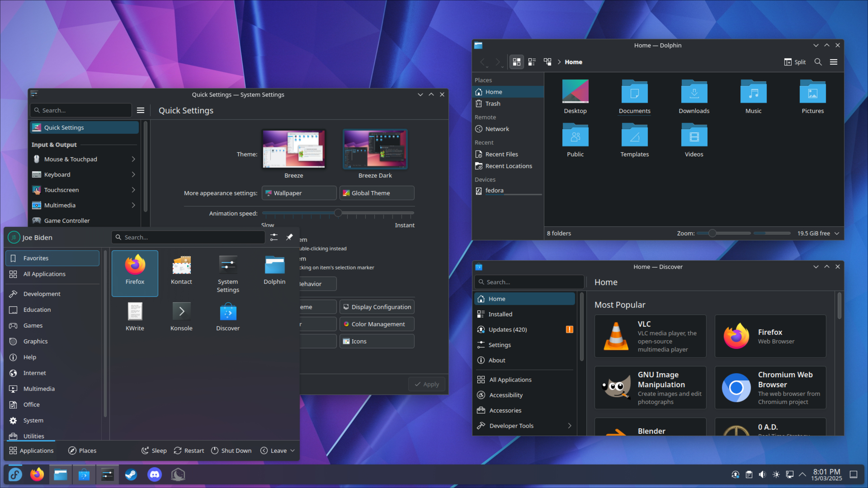This screenshot has height=488, width=868.
Task: Open Color Management button
Action: pos(377,324)
